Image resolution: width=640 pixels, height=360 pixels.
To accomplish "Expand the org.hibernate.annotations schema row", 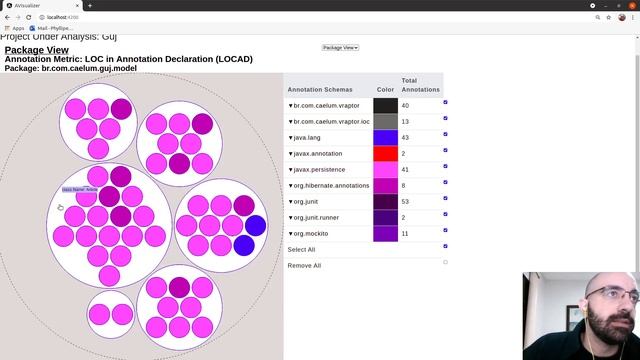I will click(291, 186).
